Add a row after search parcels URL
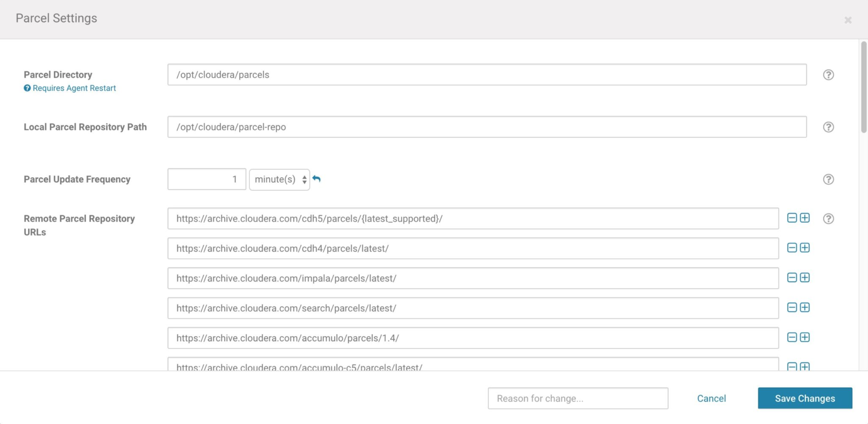868x424 pixels. (805, 307)
